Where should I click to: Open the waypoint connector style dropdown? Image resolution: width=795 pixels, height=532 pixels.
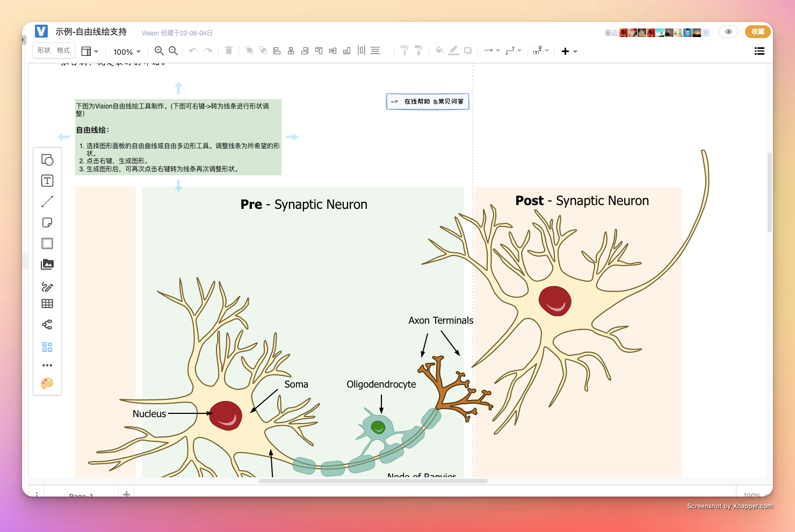[x=514, y=50]
